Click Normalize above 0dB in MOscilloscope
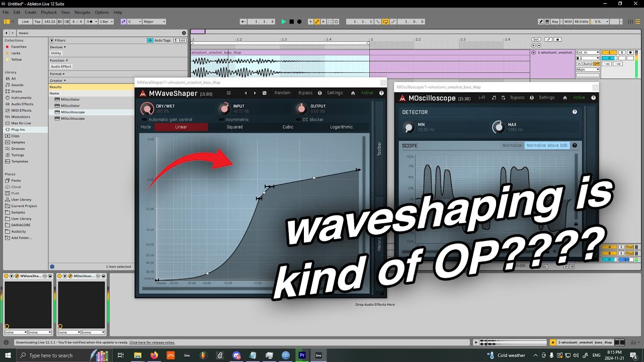 547,145
